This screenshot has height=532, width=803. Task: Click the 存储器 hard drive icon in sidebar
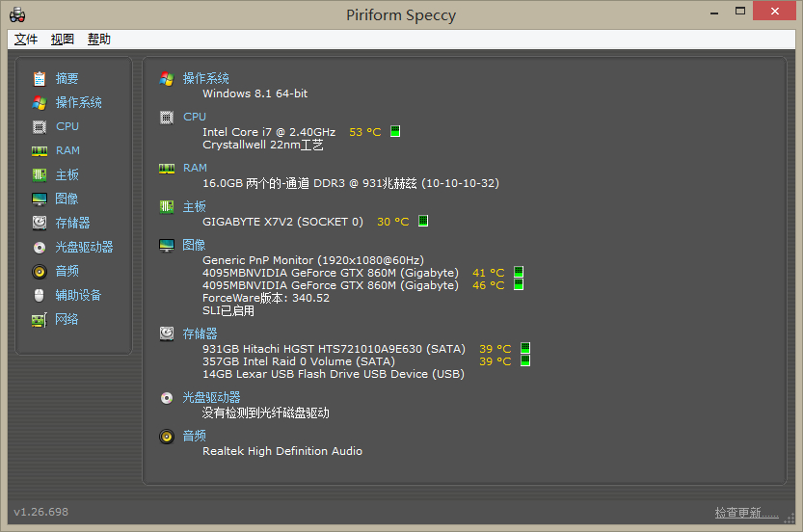[x=40, y=223]
